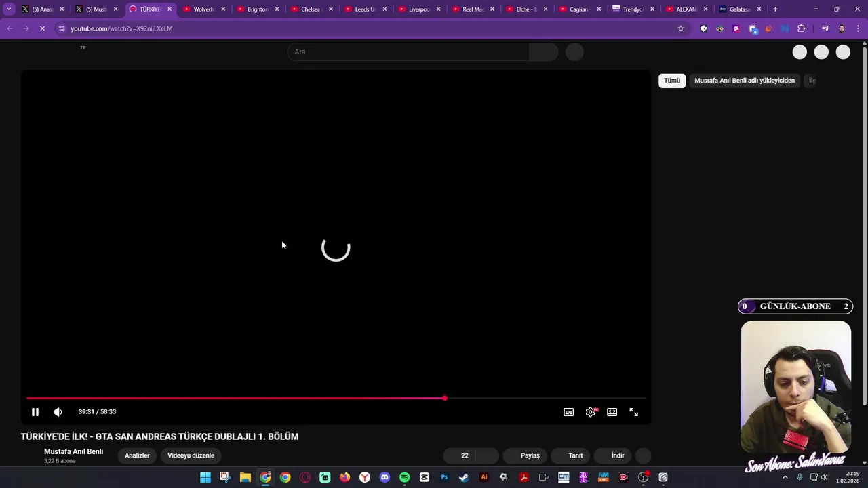Mute the video's volume speaker icon

click(58, 411)
